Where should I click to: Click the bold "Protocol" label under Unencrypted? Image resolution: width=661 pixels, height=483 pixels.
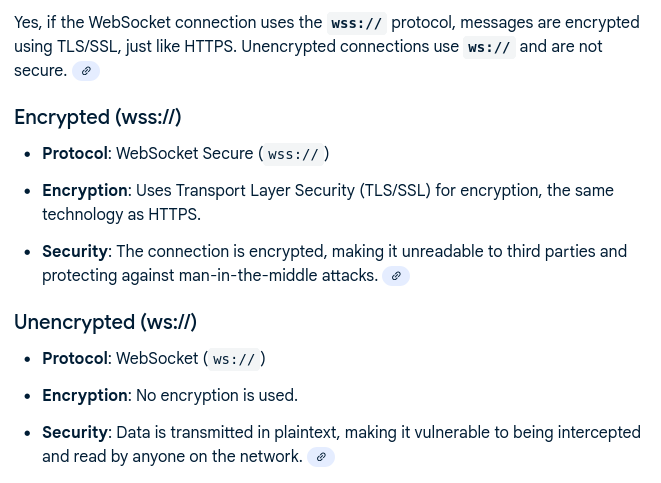[75, 359]
